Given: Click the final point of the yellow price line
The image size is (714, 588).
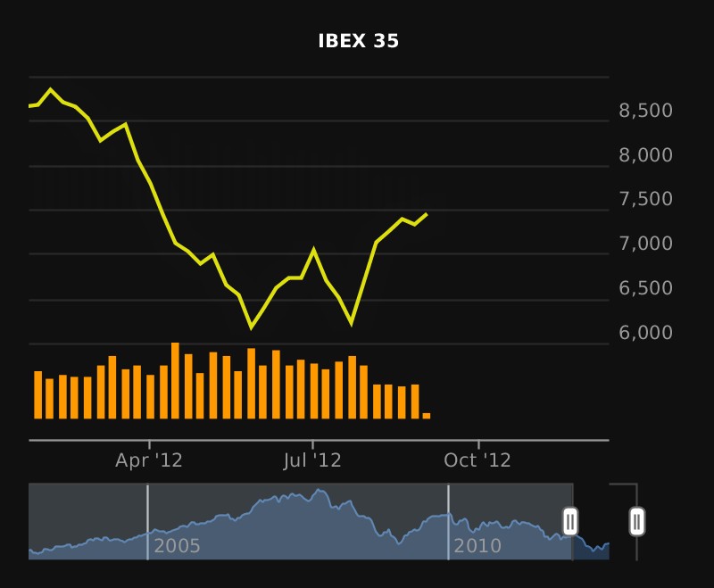Looking at the screenshot, I should [x=427, y=214].
